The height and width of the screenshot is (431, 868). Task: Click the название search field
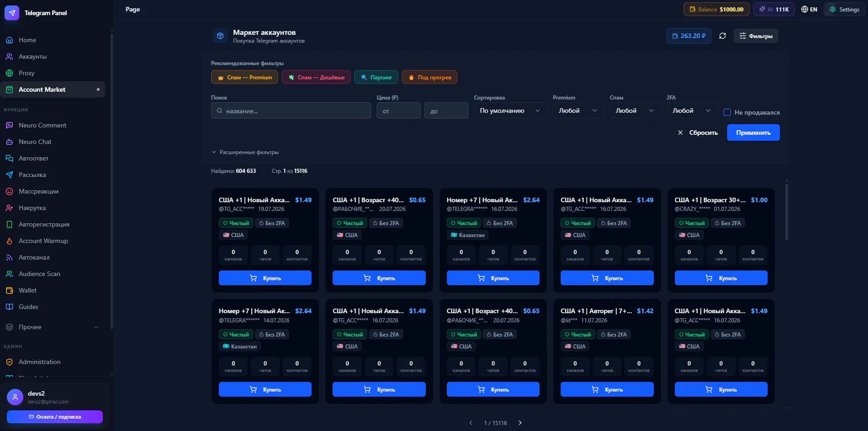[x=291, y=111]
